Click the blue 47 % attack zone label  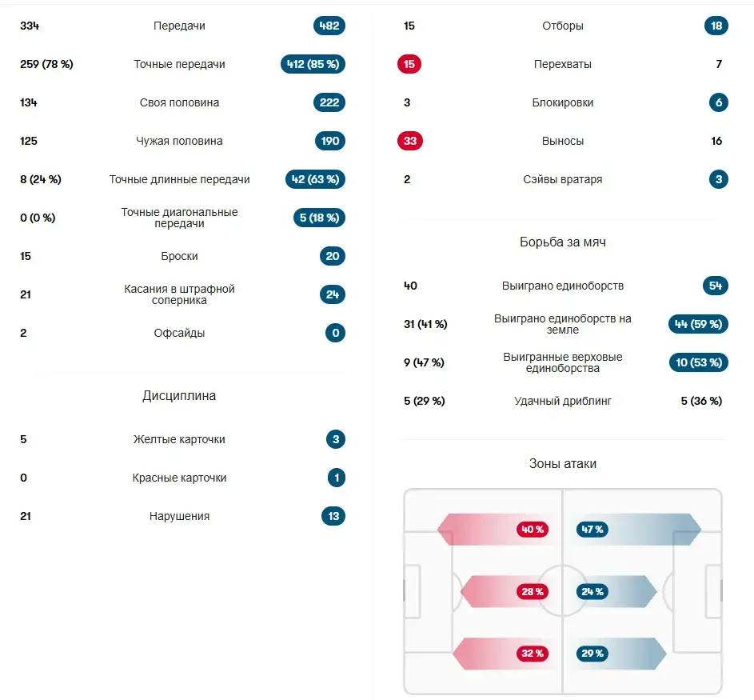pyautogui.click(x=592, y=530)
